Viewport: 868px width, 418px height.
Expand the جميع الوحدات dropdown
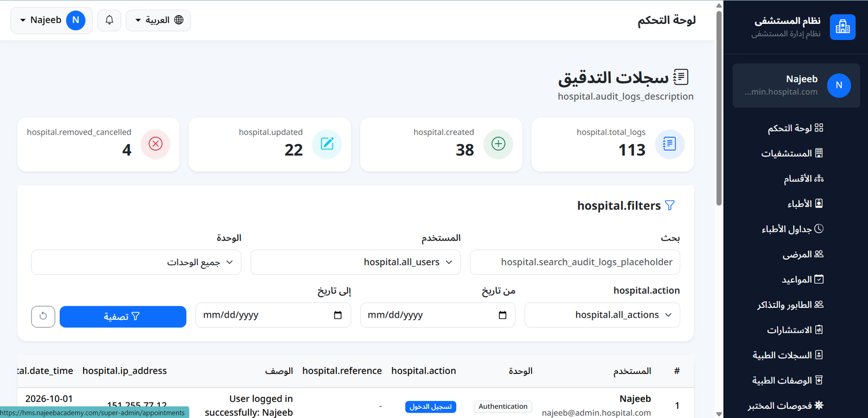(x=136, y=262)
